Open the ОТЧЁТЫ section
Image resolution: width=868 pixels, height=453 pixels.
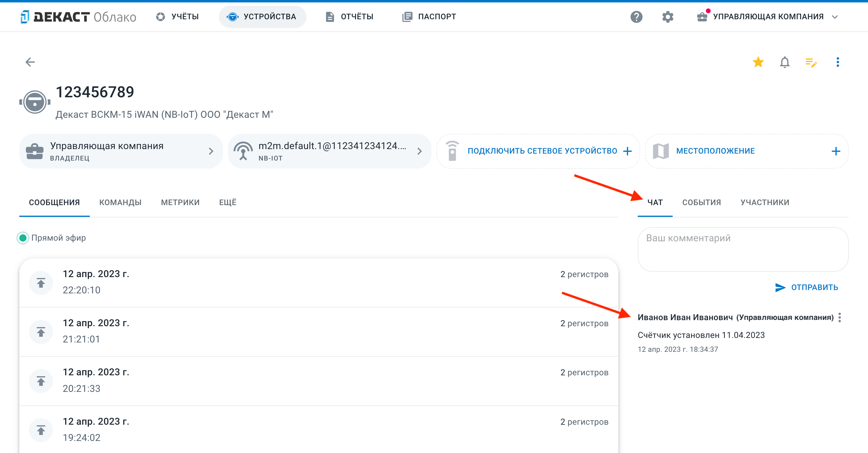pyautogui.click(x=350, y=17)
